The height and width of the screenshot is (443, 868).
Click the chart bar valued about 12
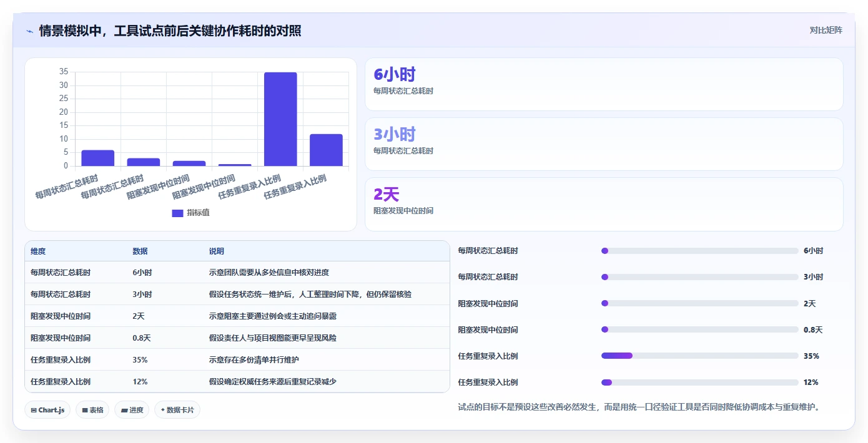coord(326,150)
